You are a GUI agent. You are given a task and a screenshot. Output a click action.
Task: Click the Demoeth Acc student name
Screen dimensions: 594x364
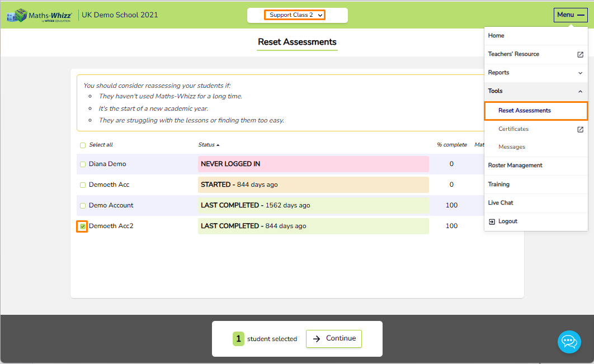[x=109, y=185]
